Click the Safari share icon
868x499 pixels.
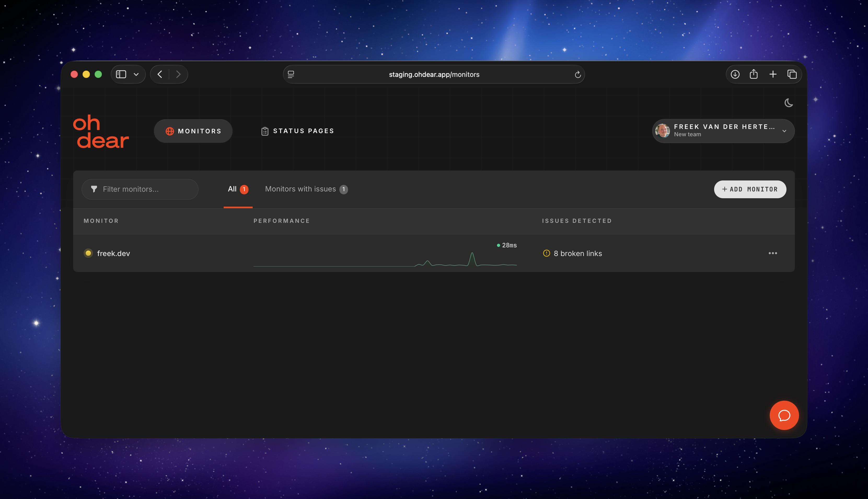click(753, 74)
